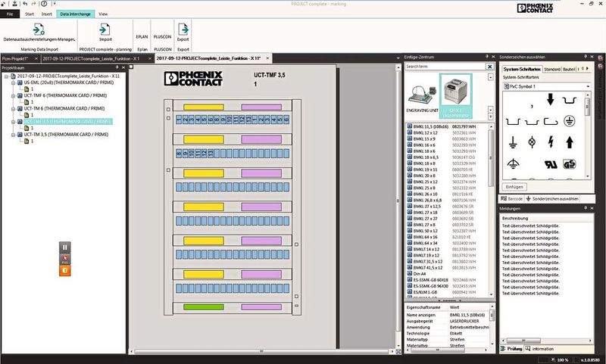
Task: Open the document tabs overflow dropdown
Action: pyautogui.click(x=398, y=58)
